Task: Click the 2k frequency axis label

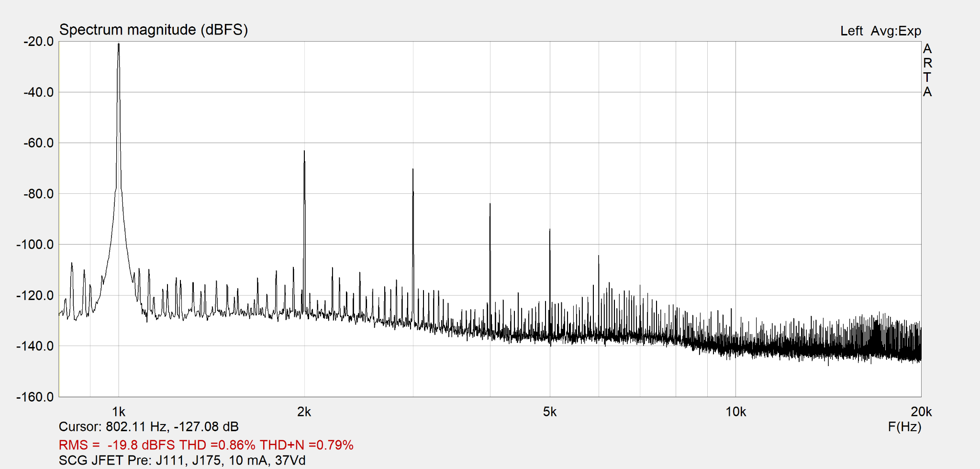Action: coord(304,412)
